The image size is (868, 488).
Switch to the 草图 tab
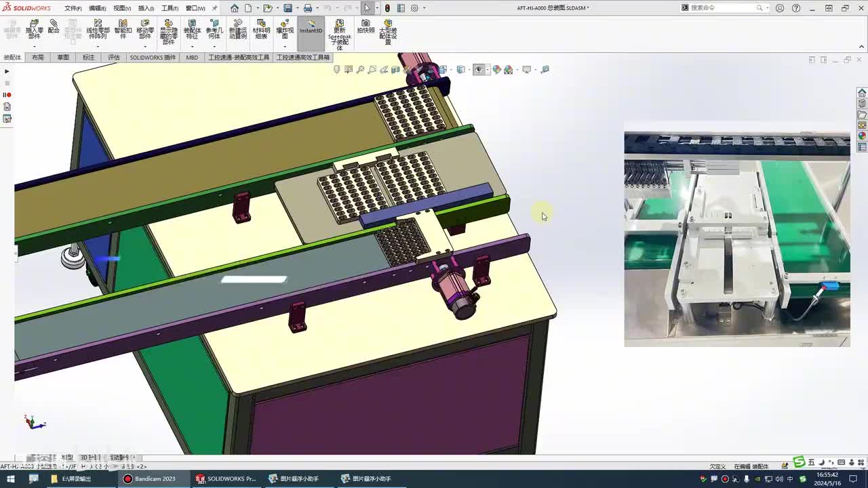coord(63,58)
